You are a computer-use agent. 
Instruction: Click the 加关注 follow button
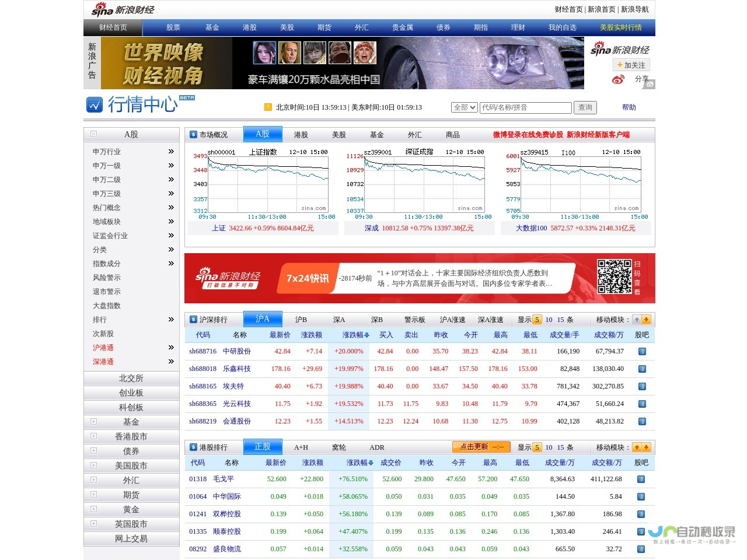pos(631,65)
